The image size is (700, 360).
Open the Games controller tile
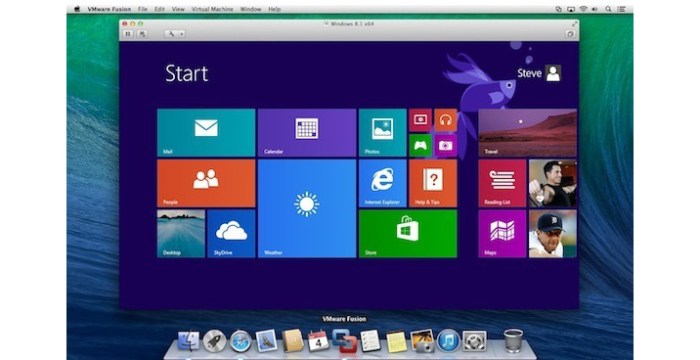tap(421, 146)
